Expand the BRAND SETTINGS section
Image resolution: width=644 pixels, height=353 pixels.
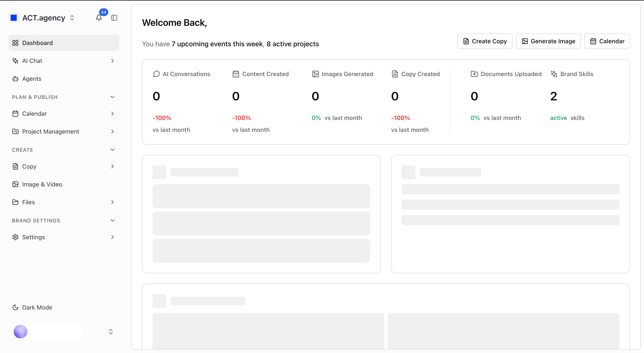click(x=112, y=220)
